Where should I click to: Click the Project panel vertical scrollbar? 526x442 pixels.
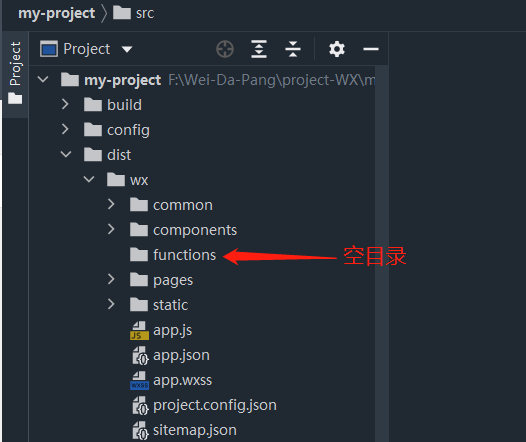point(382,254)
